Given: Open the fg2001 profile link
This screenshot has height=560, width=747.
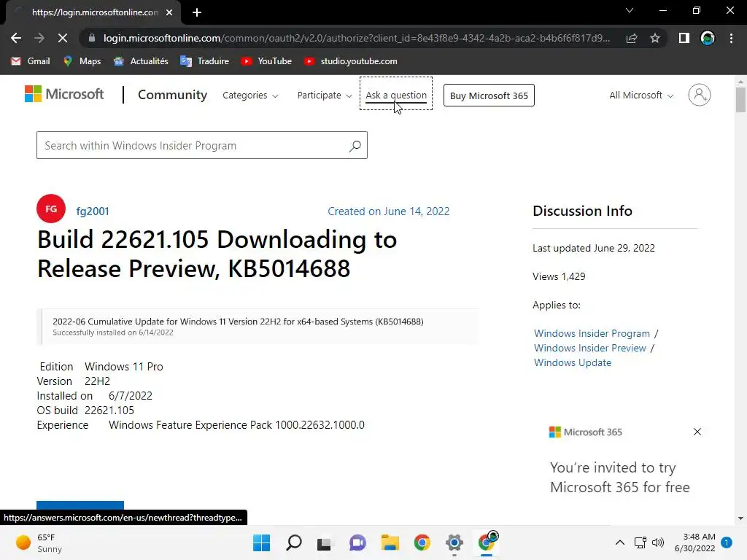Looking at the screenshot, I should click(93, 211).
